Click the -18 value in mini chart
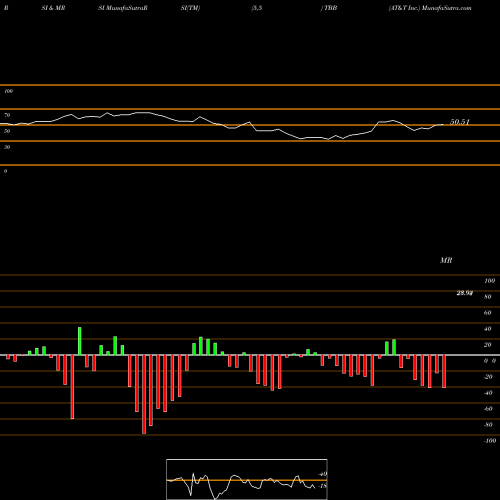The height and width of the screenshot is (500, 500). (323, 486)
